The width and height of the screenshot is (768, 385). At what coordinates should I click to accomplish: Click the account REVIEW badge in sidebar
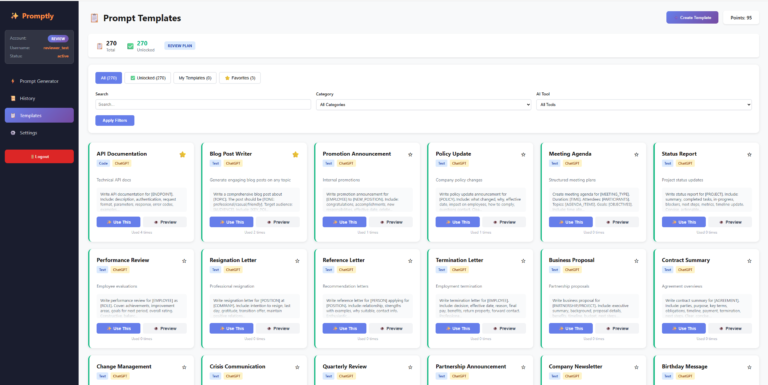tap(58, 38)
